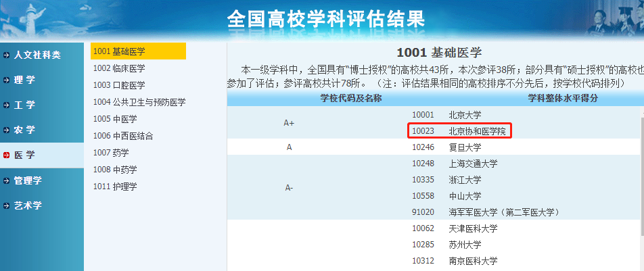Select discipline 1011 护理学
Image resolution: width=644 pixels, height=271 pixels.
tap(115, 187)
